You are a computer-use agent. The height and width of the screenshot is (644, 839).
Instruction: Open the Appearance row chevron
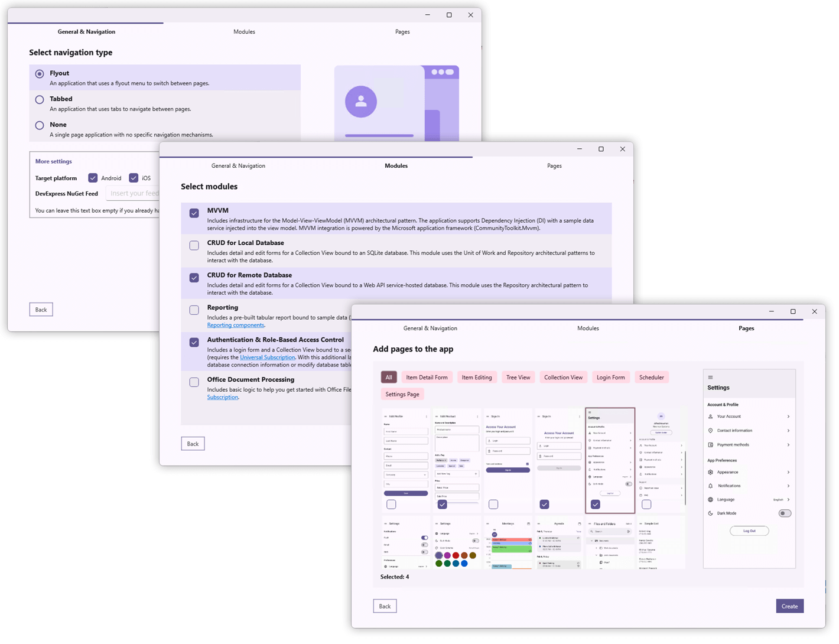(x=788, y=472)
